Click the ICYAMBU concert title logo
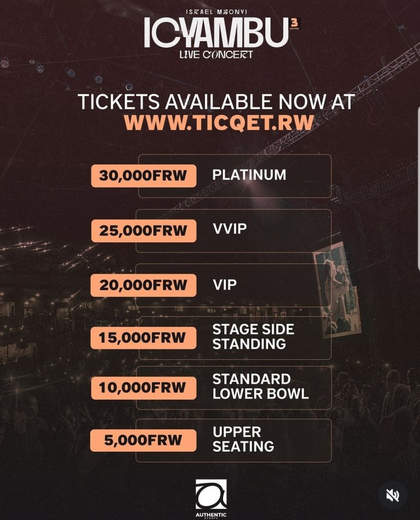The width and height of the screenshot is (420, 520). (x=217, y=32)
